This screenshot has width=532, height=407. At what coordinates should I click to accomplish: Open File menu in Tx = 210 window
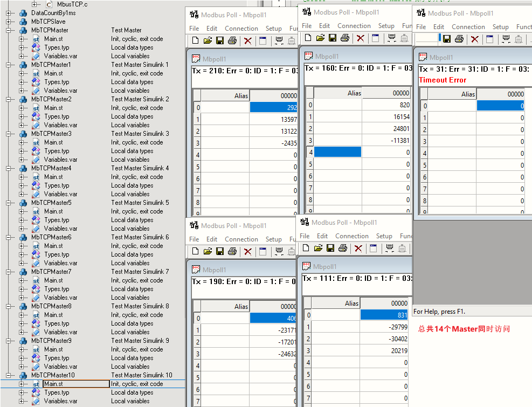194,29
